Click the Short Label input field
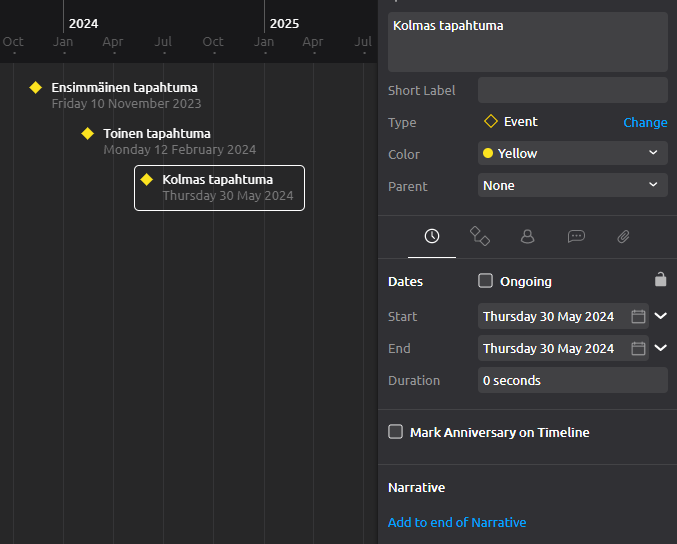Image resolution: width=677 pixels, height=544 pixels. pos(573,90)
